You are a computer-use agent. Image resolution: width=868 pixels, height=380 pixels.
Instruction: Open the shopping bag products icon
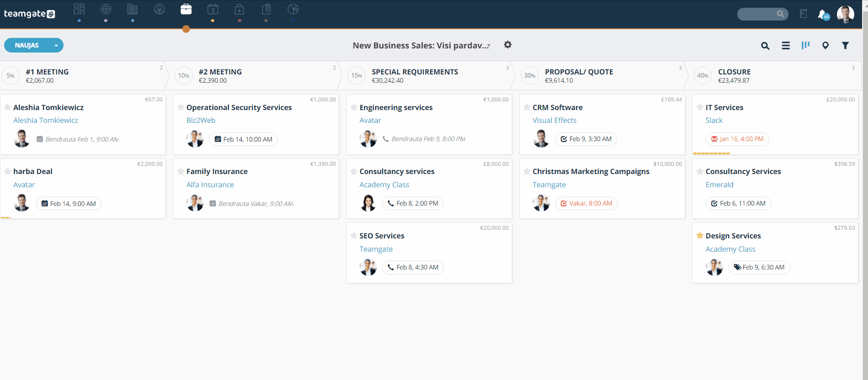(239, 9)
